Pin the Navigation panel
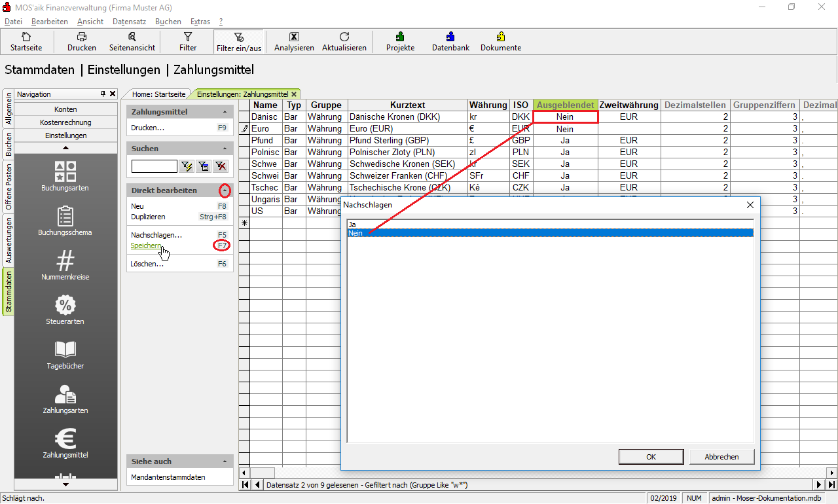Screen dimensions: 838x504 point(103,94)
